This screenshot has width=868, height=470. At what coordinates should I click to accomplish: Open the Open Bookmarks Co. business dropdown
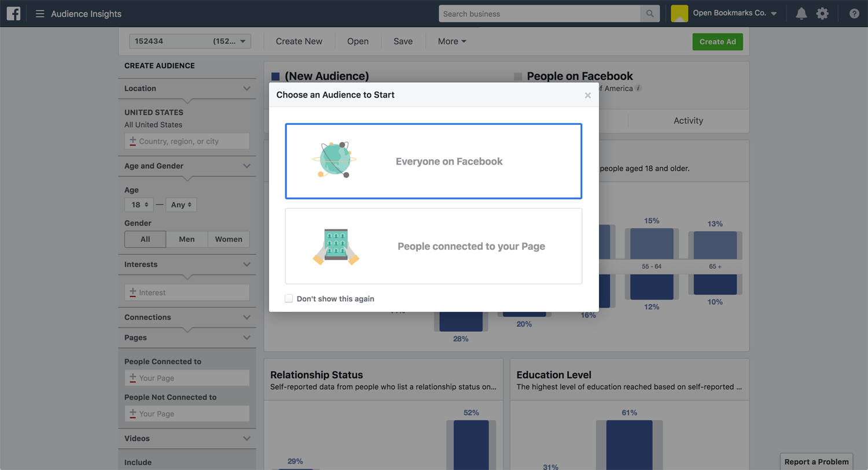point(735,13)
